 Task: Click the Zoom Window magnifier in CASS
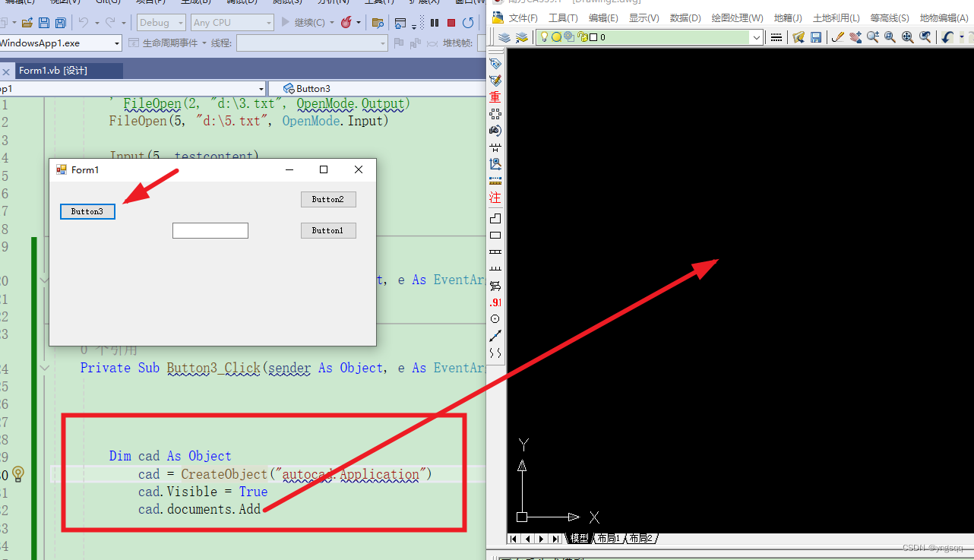tap(890, 37)
